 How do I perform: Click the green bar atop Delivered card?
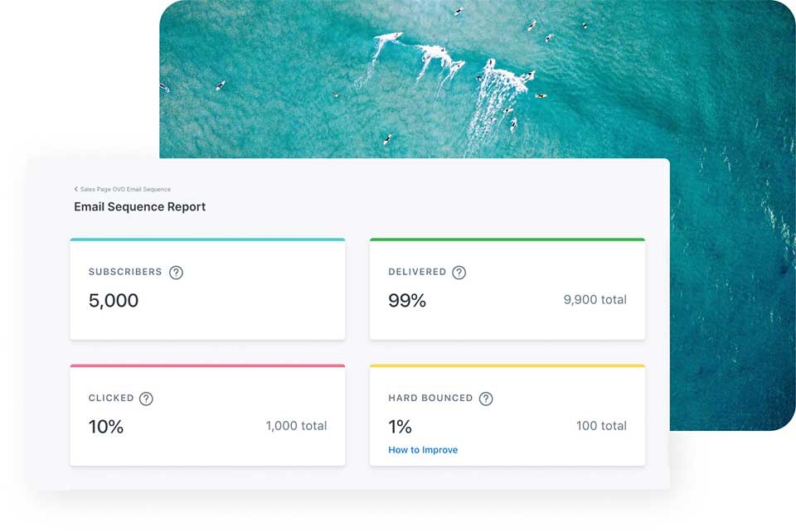tap(507, 239)
